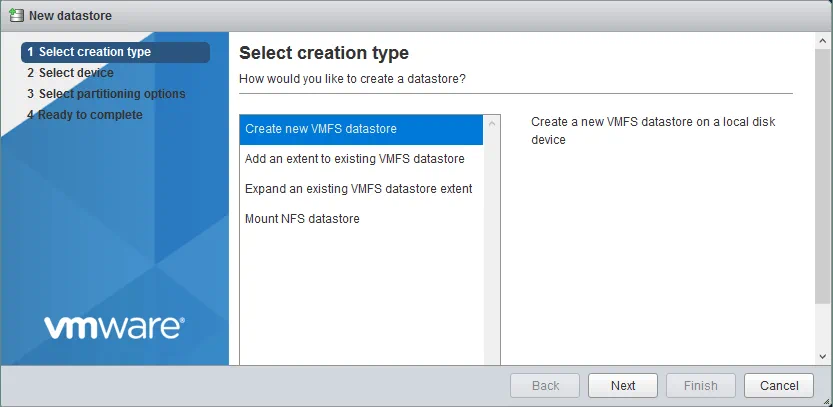This screenshot has height=407, width=833.
Task: Pick Expand an existing VMFS datastore extent
Action: click(x=361, y=189)
